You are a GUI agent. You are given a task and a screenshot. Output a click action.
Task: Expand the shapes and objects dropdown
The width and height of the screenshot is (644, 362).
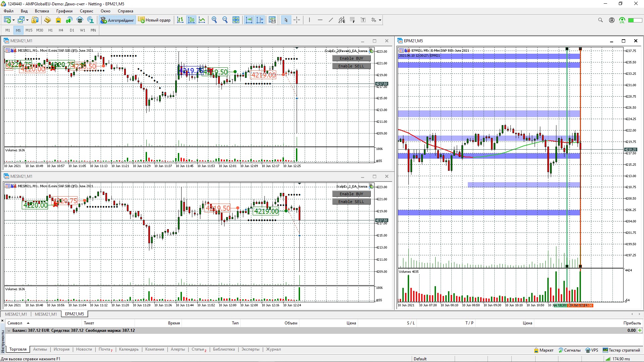pyautogui.click(x=380, y=20)
